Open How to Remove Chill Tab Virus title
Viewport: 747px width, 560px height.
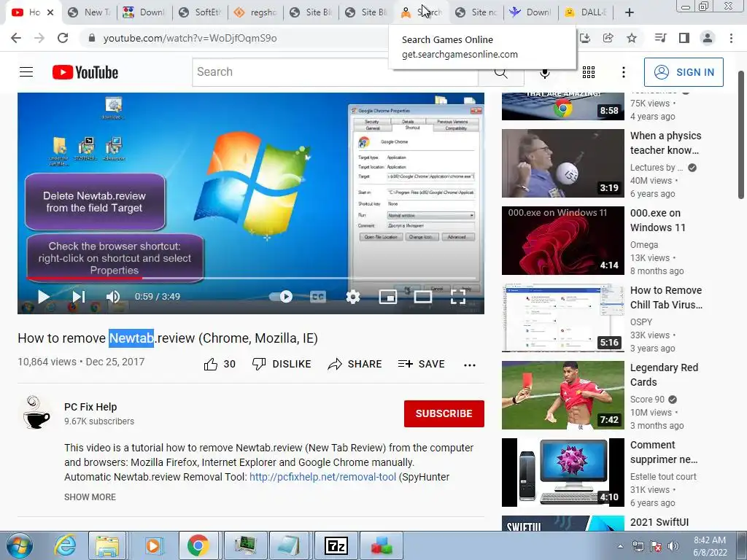[x=666, y=297]
